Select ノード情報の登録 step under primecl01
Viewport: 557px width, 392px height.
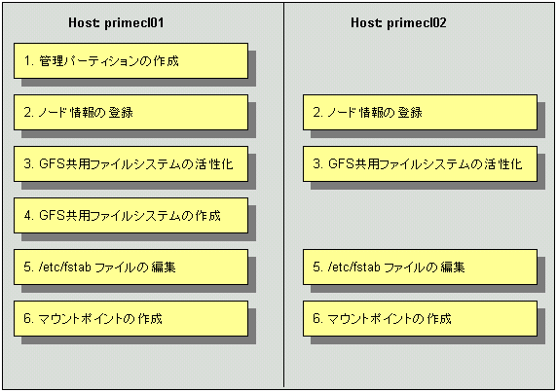130,113
